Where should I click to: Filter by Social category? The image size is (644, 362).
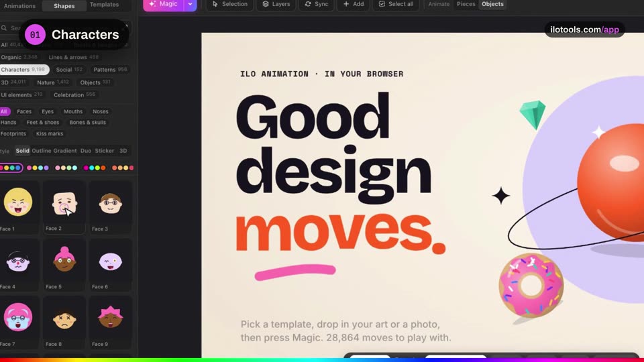[69, 69]
